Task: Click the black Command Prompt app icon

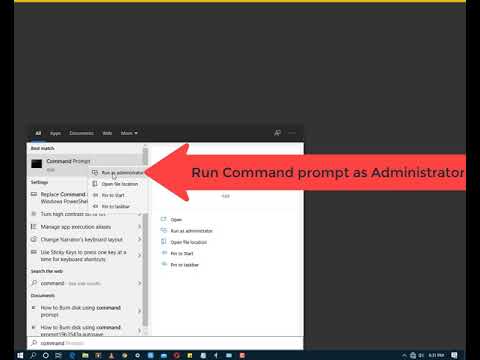Action: click(x=37, y=164)
